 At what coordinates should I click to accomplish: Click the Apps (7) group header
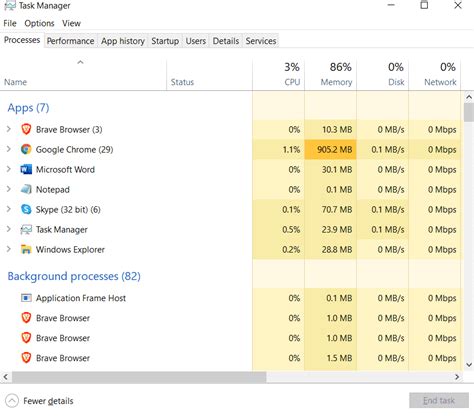[28, 108]
